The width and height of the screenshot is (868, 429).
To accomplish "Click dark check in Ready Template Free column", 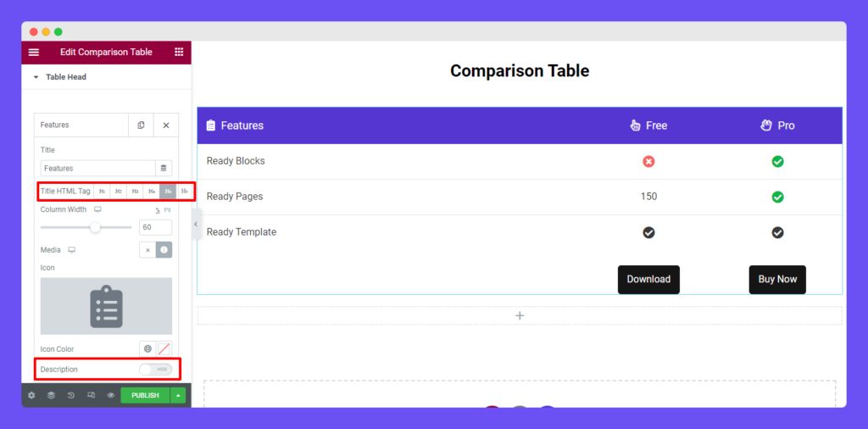I will pyautogui.click(x=648, y=232).
